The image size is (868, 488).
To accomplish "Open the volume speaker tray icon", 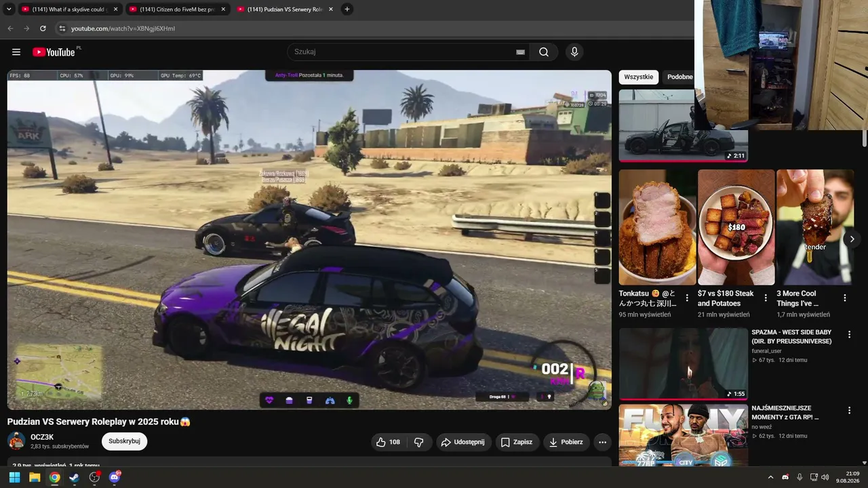I will (825, 477).
